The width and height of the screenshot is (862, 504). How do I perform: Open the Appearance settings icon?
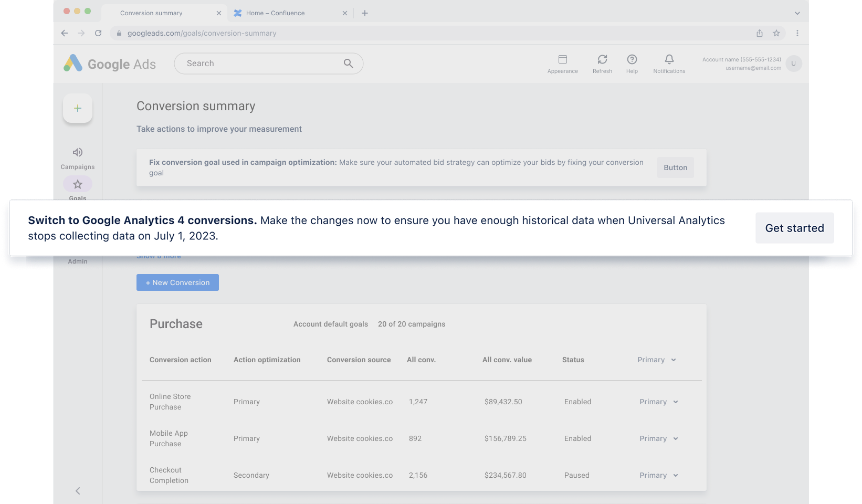pyautogui.click(x=562, y=59)
